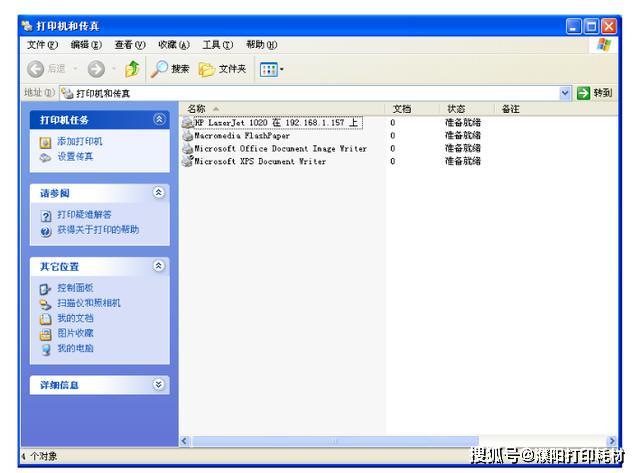640x473 pixels.
Task: Click the Forward arrow icon
Action: [x=96, y=69]
